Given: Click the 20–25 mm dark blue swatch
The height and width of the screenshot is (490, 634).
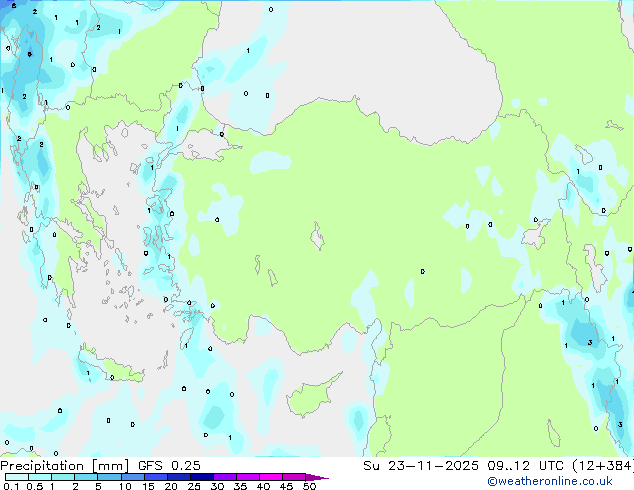Looking at the screenshot, I should click(x=179, y=477).
